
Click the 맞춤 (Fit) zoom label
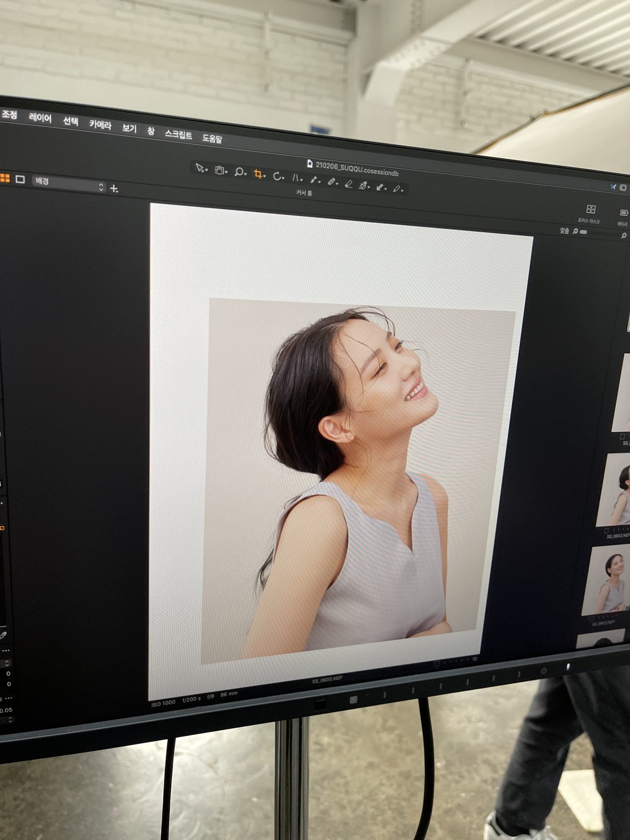click(564, 231)
